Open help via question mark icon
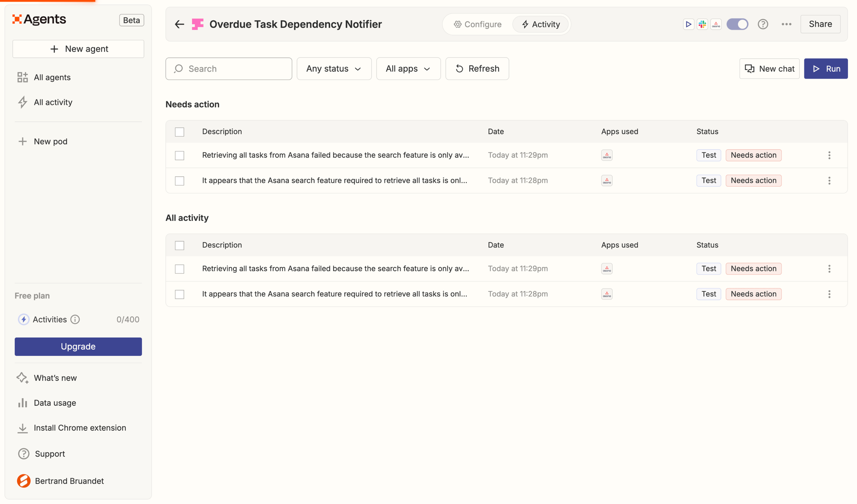857x504 pixels. pyautogui.click(x=763, y=24)
